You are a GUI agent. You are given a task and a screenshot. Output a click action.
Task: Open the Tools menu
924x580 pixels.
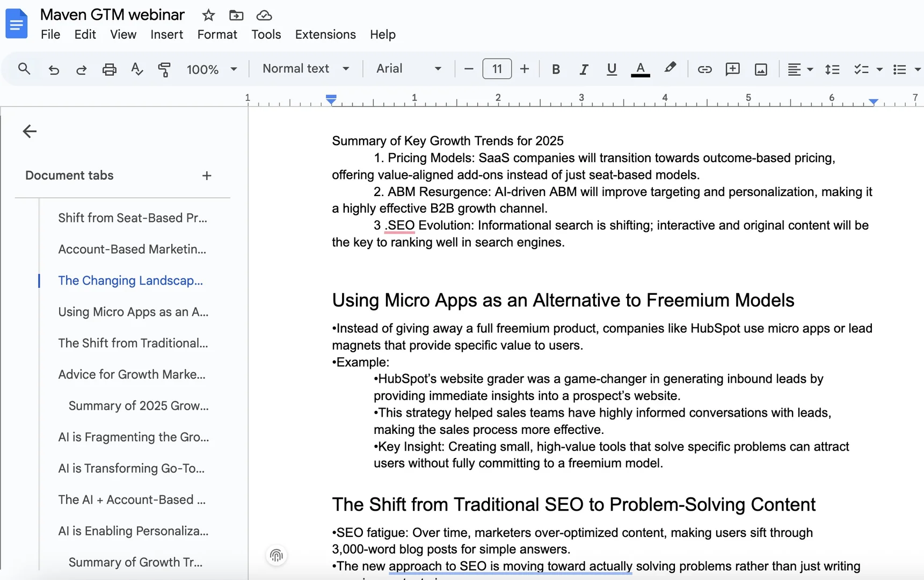point(266,34)
